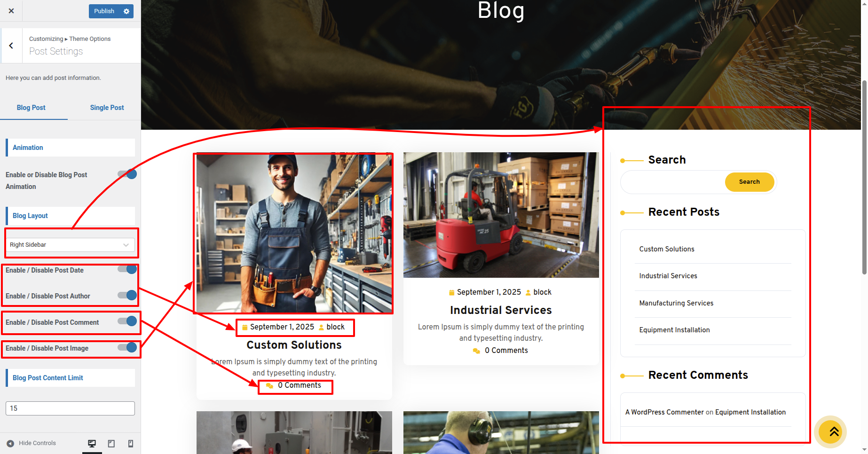This screenshot has width=868, height=454.
Task: Switch to mobile preview device icon
Action: coord(131,443)
